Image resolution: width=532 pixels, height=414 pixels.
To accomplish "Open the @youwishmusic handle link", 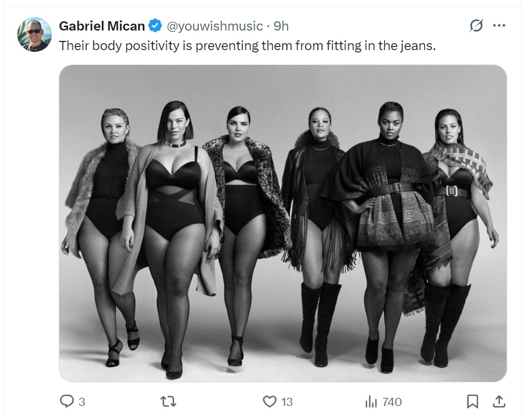I will (x=214, y=26).
